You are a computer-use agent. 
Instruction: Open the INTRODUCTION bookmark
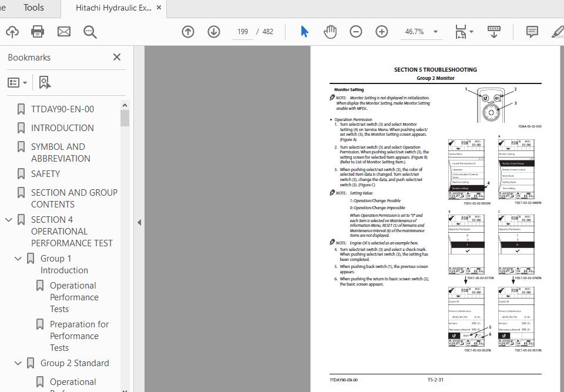pos(62,128)
